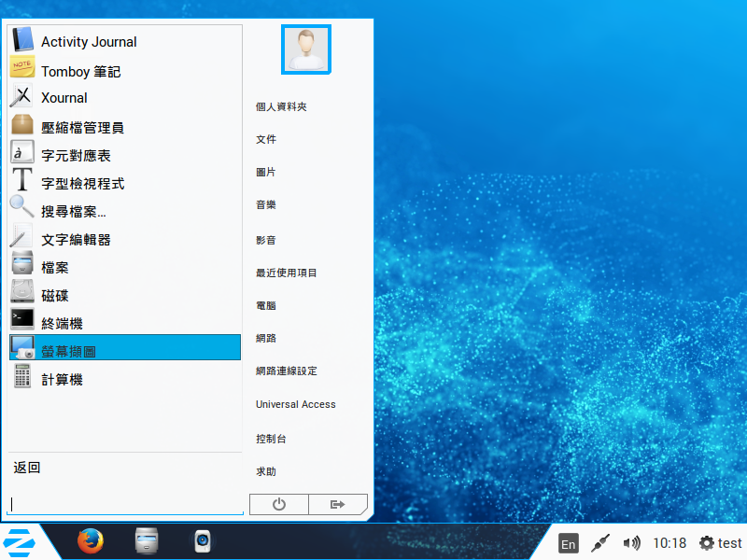Screen dimensions: 747x560
Task: Click the menu search input field
Action: point(125,504)
